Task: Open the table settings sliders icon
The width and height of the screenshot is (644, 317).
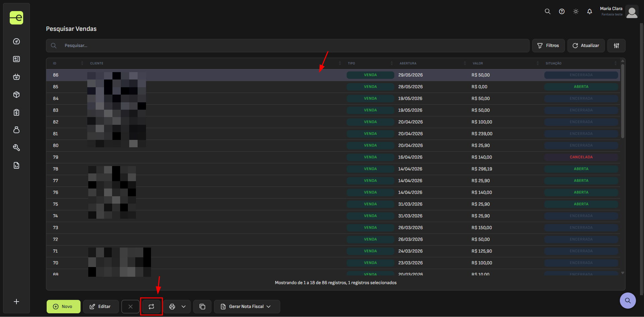Action: click(x=616, y=46)
